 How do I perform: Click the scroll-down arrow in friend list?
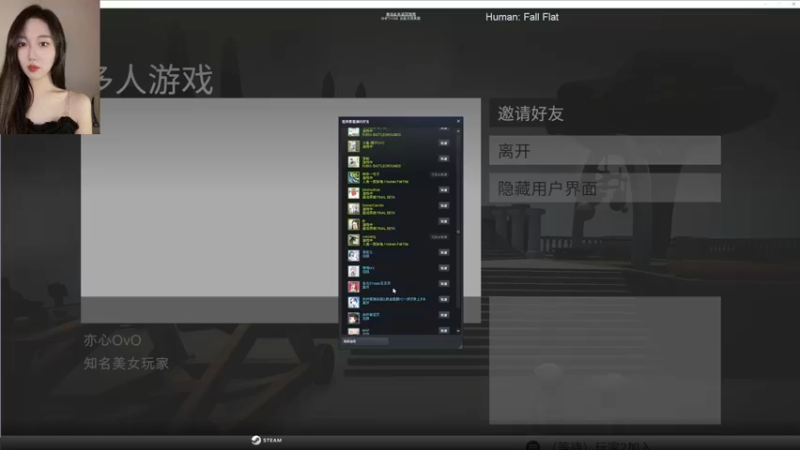[x=458, y=331]
